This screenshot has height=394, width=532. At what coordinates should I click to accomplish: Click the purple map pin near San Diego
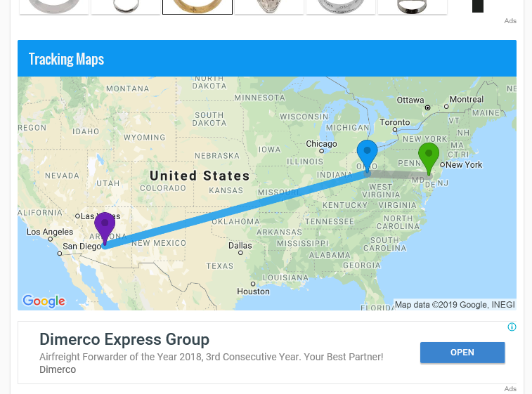click(x=105, y=225)
